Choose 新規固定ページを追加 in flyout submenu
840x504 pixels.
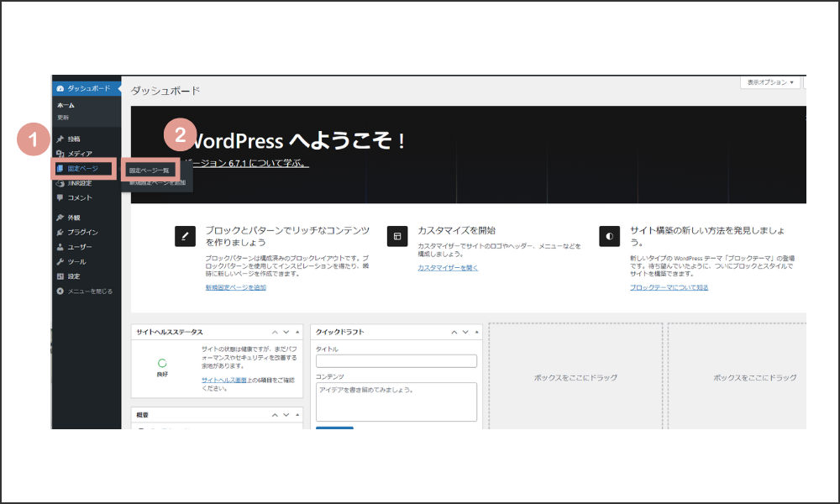[x=158, y=183]
